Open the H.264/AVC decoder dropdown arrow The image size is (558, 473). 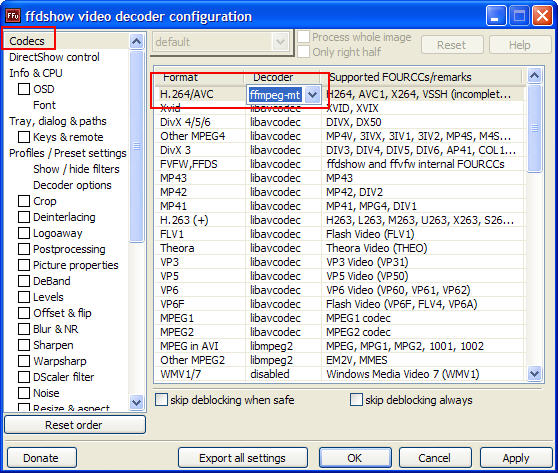click(312, 95)
